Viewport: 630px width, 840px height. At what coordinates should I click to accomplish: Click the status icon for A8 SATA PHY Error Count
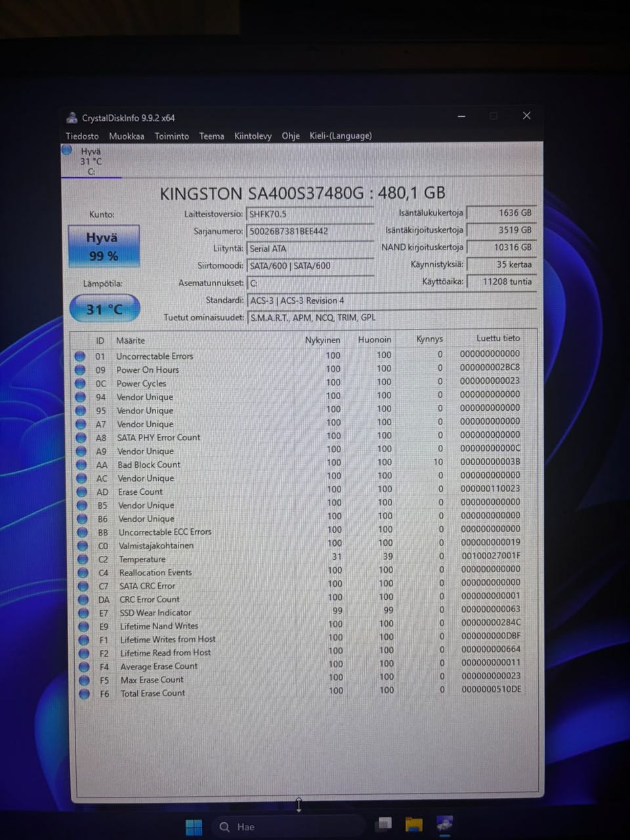pos(81,437)
